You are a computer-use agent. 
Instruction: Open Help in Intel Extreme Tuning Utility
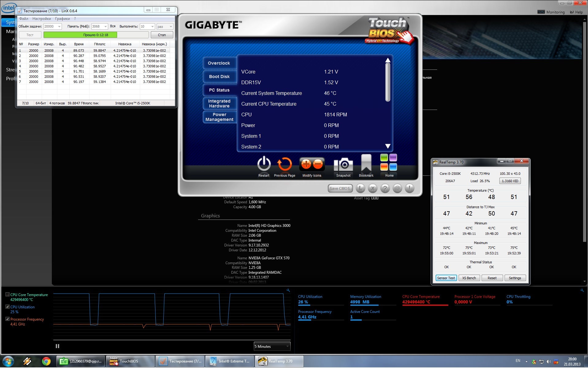pos(576,12)
